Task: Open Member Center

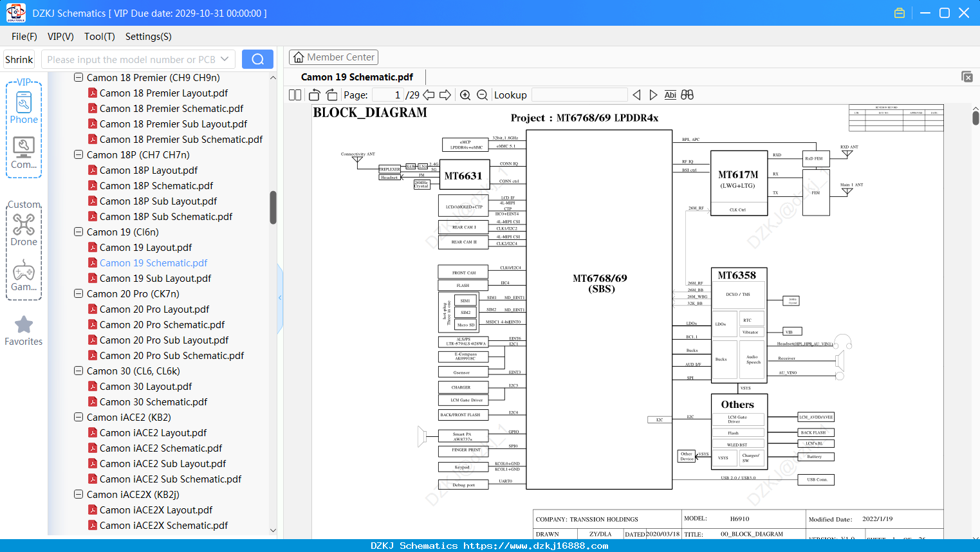Action: coord(333,57)
